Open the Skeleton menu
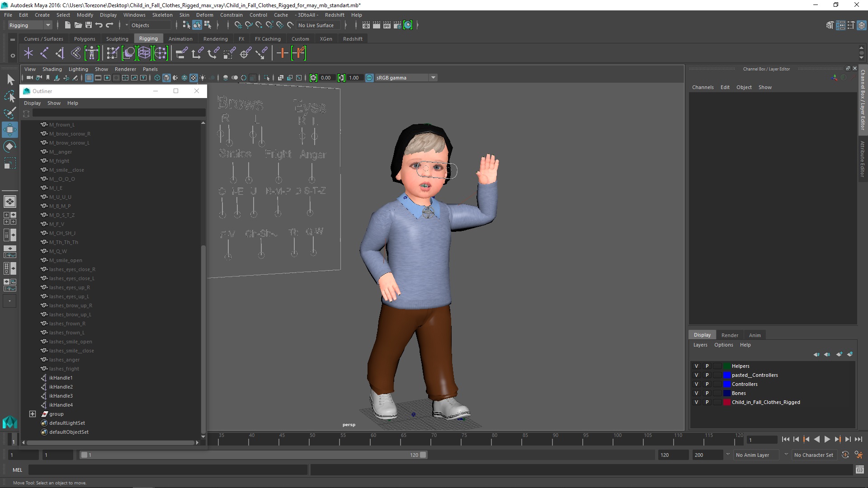Viewport: 868px width, 488px height. point(162,15)
